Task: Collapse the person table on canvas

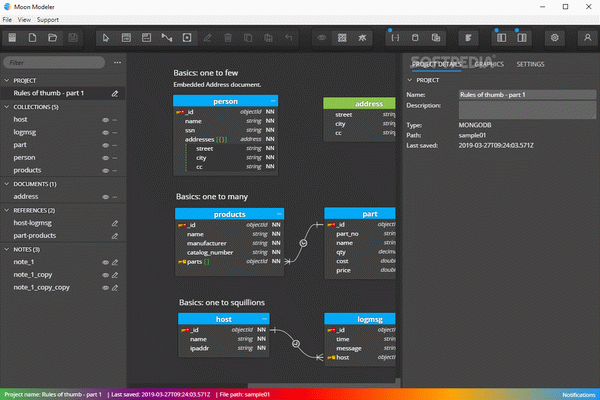Action: click(273, 101)
